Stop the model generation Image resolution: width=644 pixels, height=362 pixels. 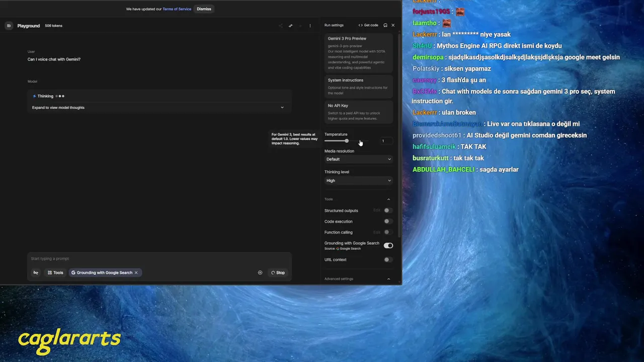pyautogui.click(x=278, y=273)
